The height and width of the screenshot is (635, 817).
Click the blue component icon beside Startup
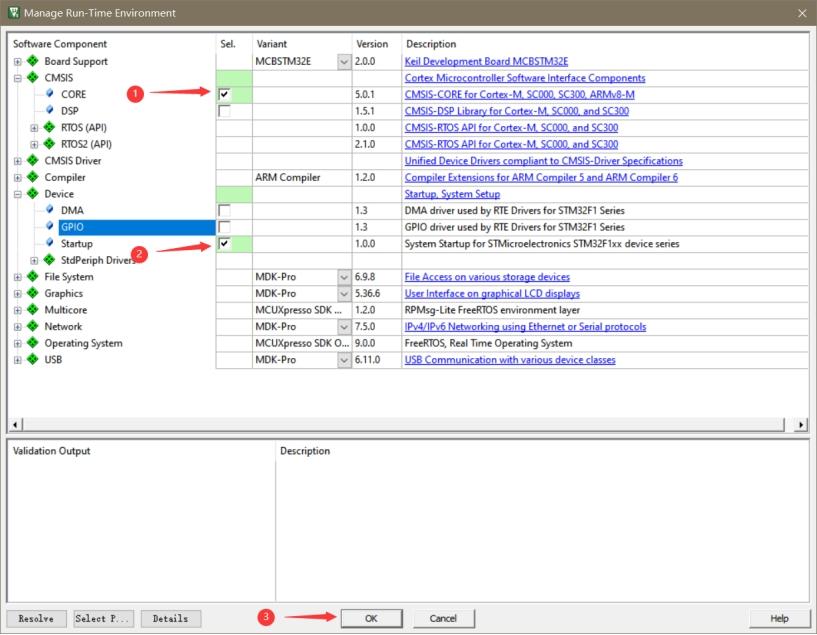pyautogui.click(x=49, y=243)
